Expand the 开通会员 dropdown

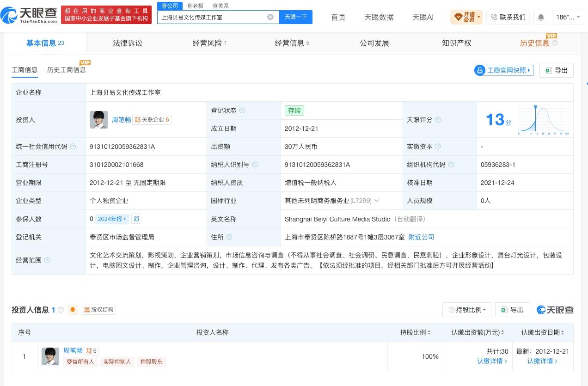tap(466, 17)
